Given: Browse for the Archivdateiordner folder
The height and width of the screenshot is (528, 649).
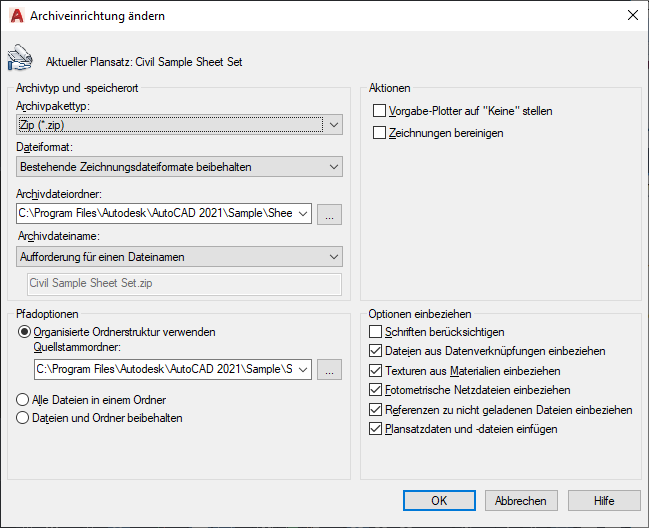Looking at the screenshot, I should 331,213.
